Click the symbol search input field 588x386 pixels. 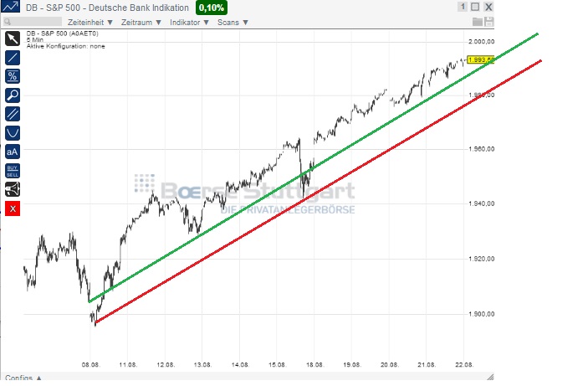click(x=33, y=22)
